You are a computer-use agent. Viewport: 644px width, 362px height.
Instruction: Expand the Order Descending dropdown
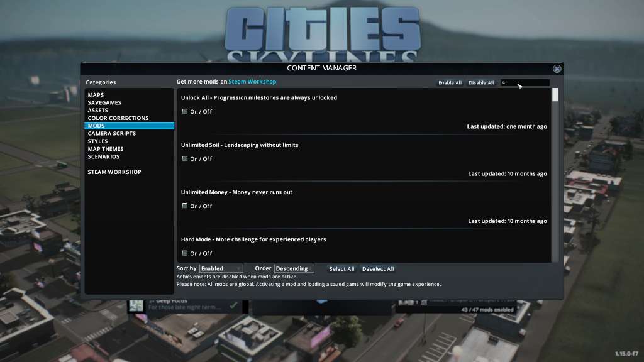click(x=294, y=269)
